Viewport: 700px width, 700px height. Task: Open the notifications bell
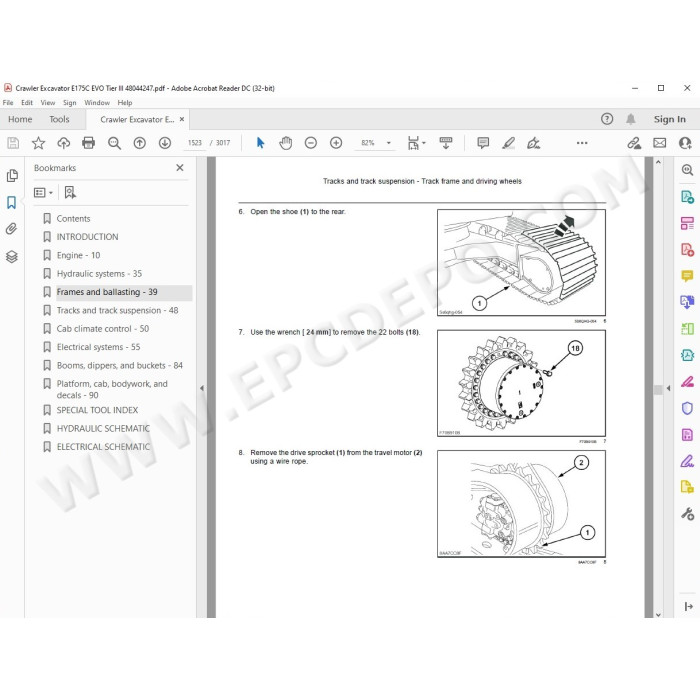click(x=630, y=119)
